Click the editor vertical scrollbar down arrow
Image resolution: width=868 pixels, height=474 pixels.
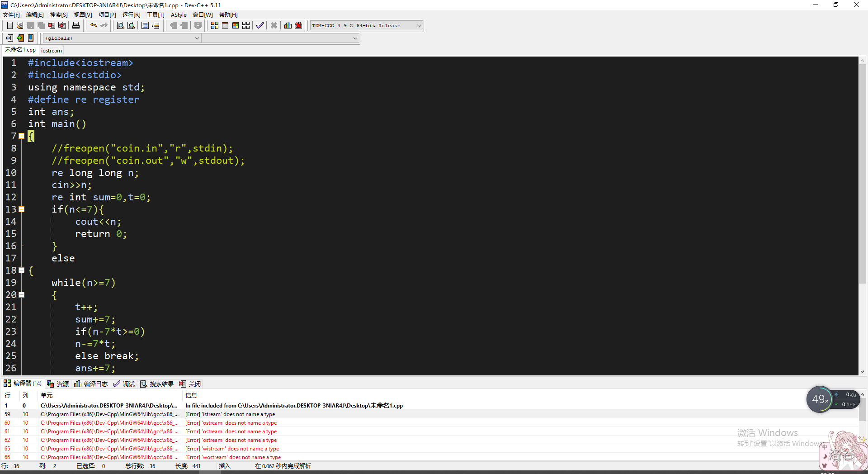click(862, 372)
